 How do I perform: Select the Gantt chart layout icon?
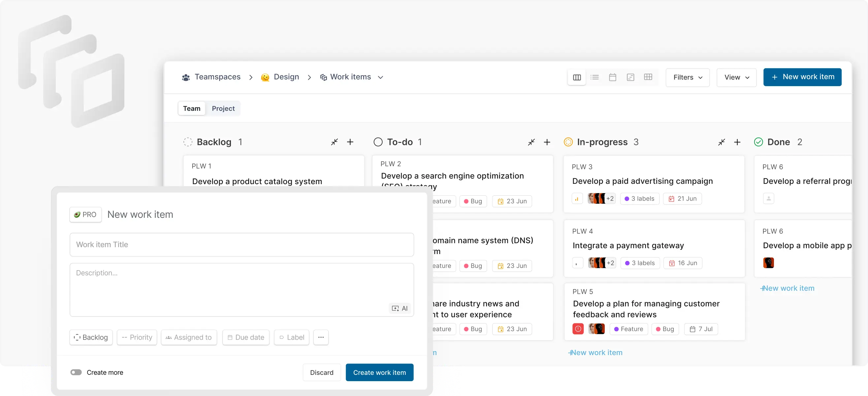pyautogui.click(x=630, y=78)
